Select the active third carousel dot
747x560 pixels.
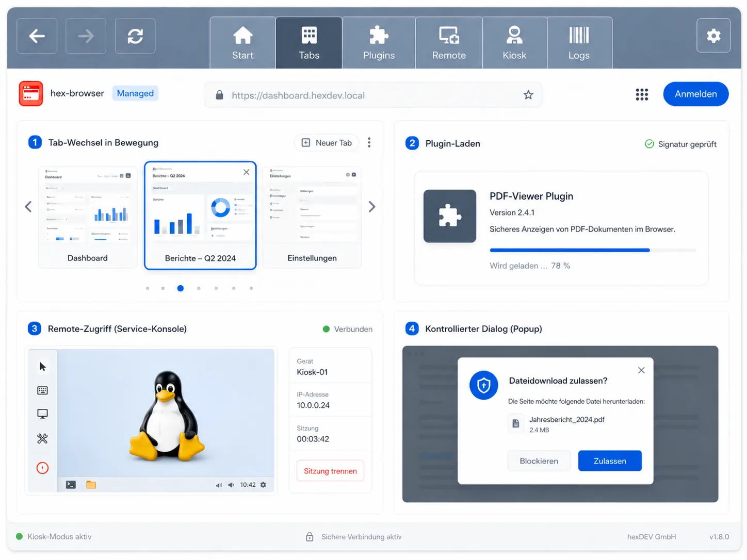(181, 288)
